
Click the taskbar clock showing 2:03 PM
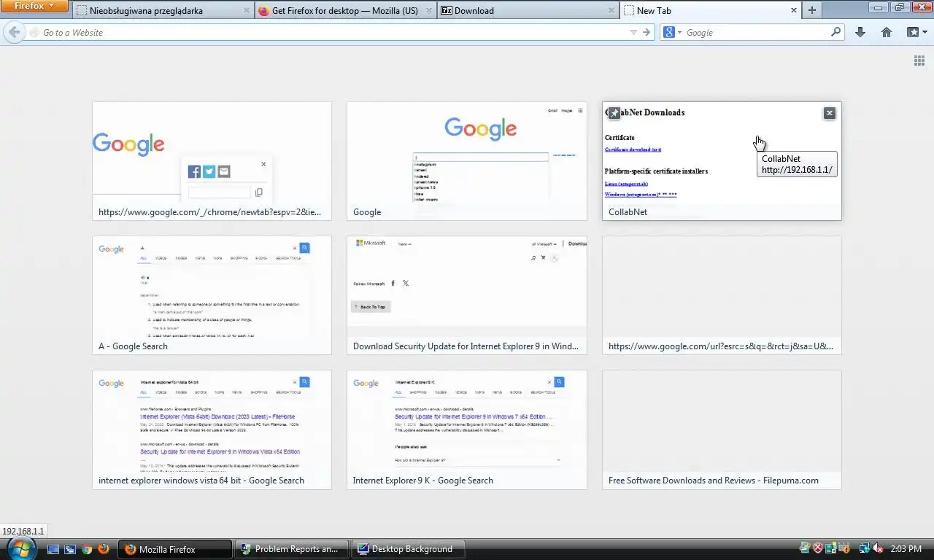907,548
